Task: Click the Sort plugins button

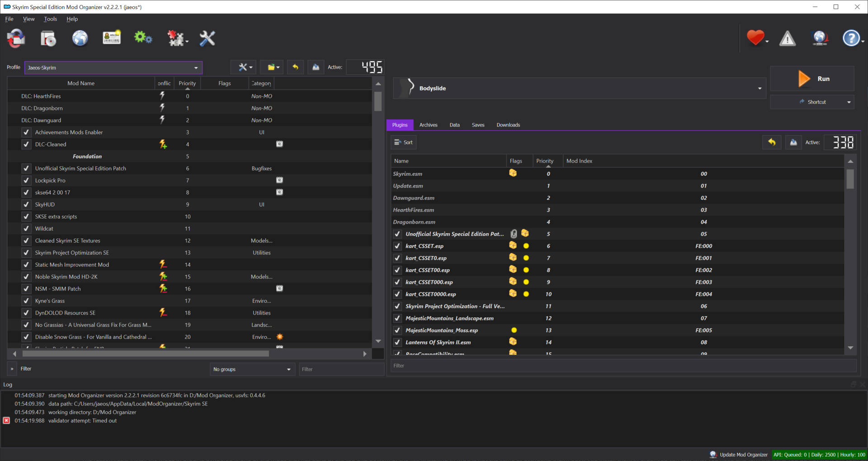Action: pyautogui.click(x=404, y=142)
